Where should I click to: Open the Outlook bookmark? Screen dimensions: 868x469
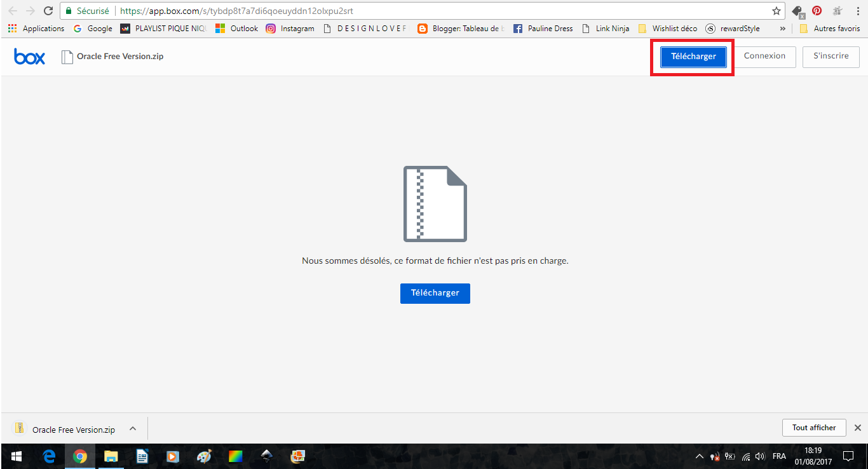(237, 29)
